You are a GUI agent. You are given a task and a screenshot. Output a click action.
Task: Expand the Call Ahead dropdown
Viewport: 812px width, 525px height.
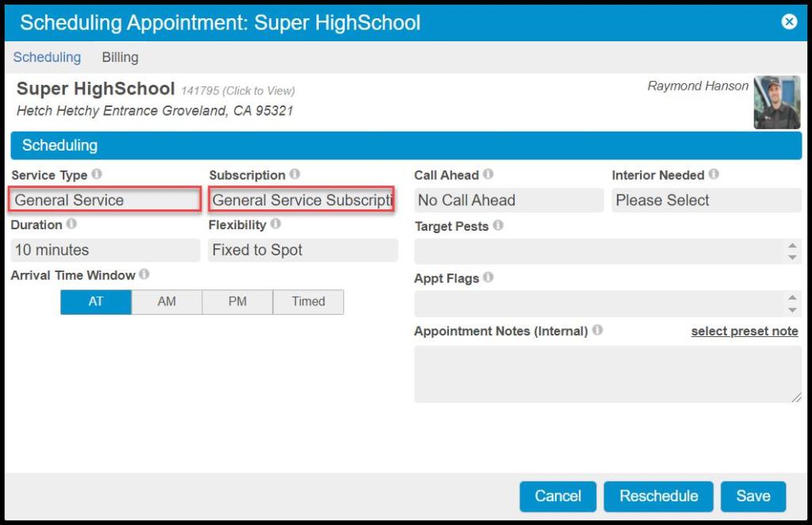(x=508, y=200)
